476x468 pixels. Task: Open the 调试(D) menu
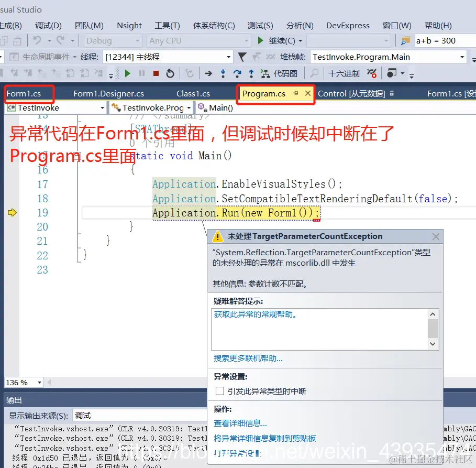48,26
